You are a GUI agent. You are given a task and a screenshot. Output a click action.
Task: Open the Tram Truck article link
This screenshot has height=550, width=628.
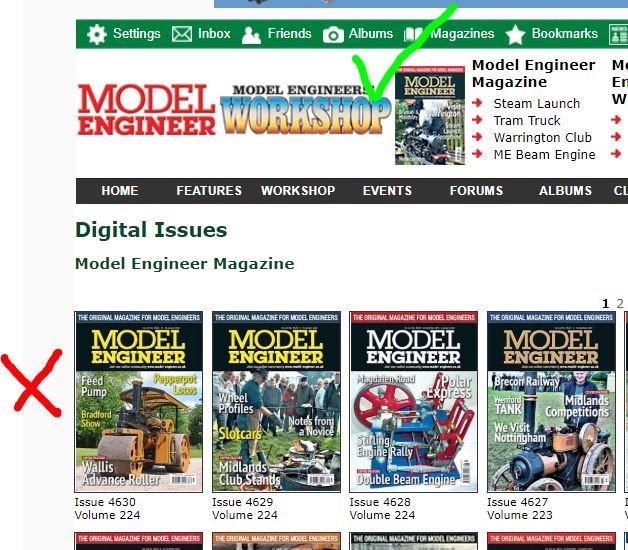[527, 121]
